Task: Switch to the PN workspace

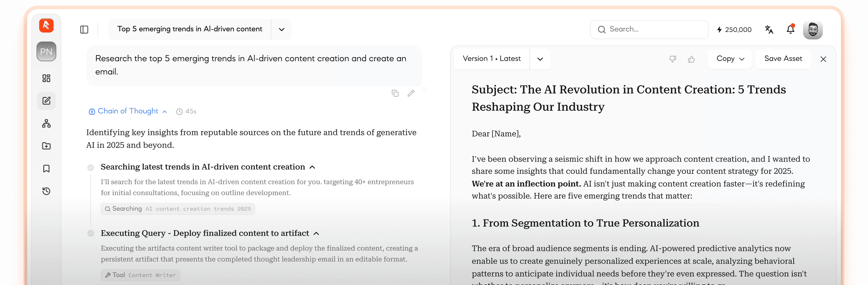Action: point(46,51)
